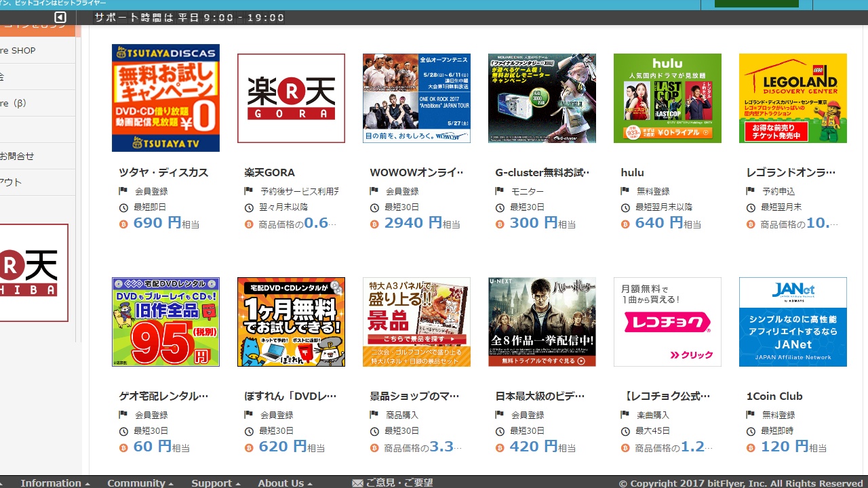Select the お問合せ sidebar item
This screenshot has width=868, height=488.
click(37, 156)
